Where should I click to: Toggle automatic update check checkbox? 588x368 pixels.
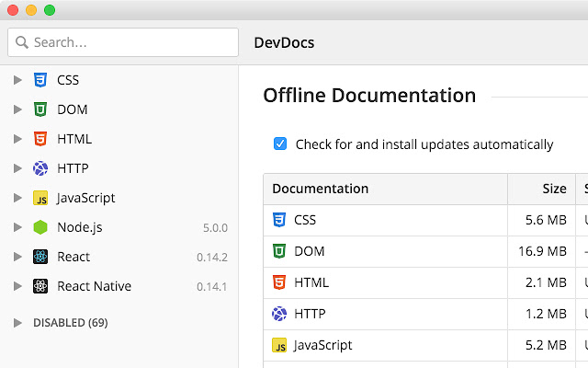tap(280, 144)
